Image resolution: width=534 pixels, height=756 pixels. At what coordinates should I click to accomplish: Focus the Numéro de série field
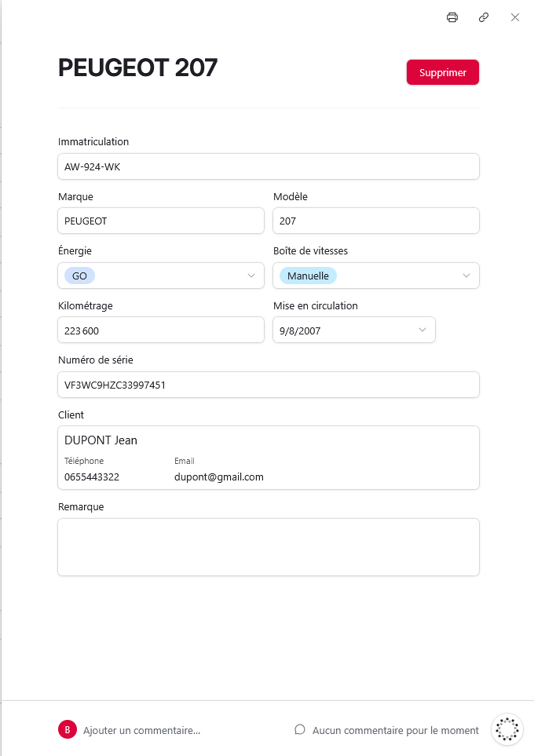click(268, 385)
